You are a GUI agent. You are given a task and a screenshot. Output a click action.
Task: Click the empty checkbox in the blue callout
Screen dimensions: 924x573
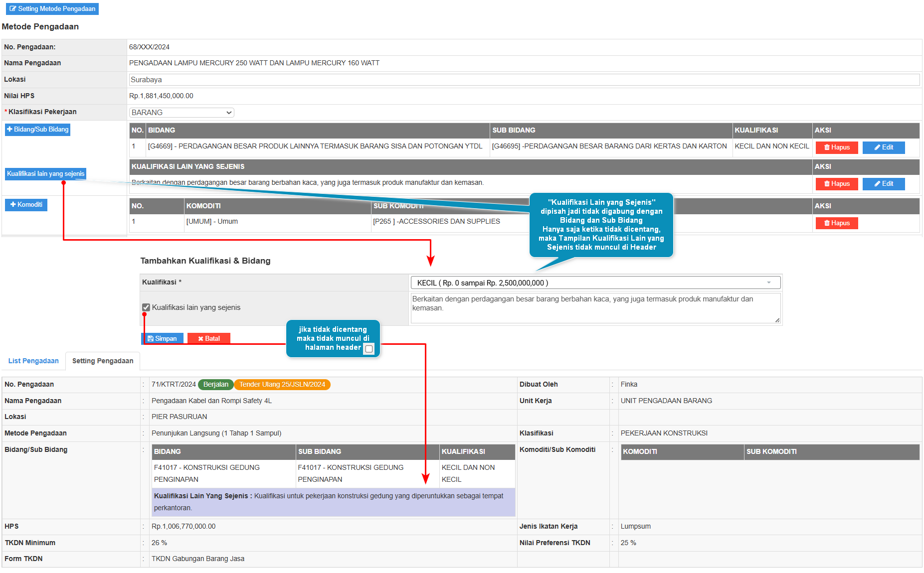coord(369,349)
